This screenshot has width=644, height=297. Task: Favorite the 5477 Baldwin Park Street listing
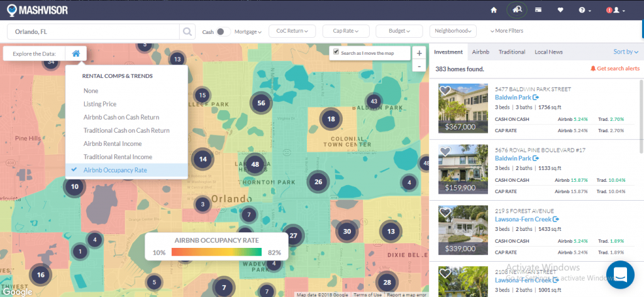pyautogui.click(x=445, y=91)
